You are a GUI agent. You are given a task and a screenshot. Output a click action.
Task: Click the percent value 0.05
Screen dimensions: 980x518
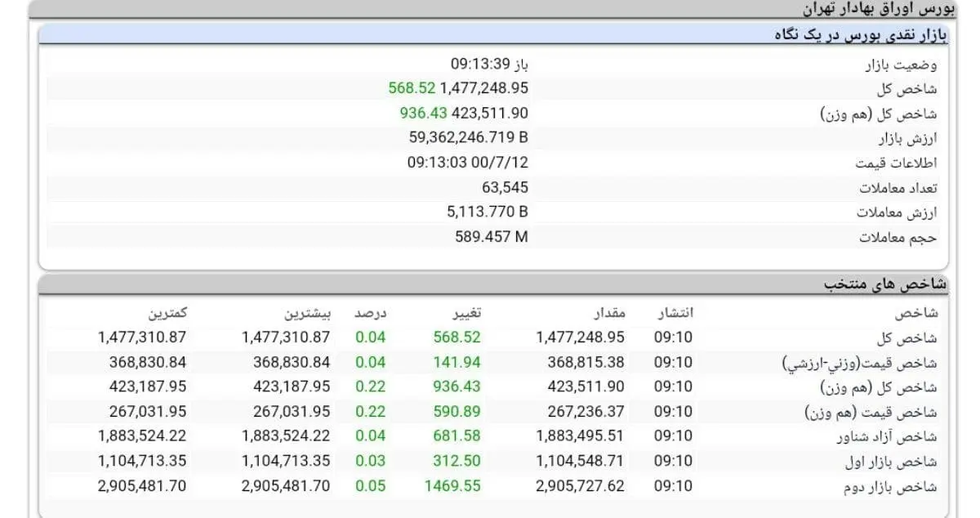pyautogui.click(x=370, y=485)
